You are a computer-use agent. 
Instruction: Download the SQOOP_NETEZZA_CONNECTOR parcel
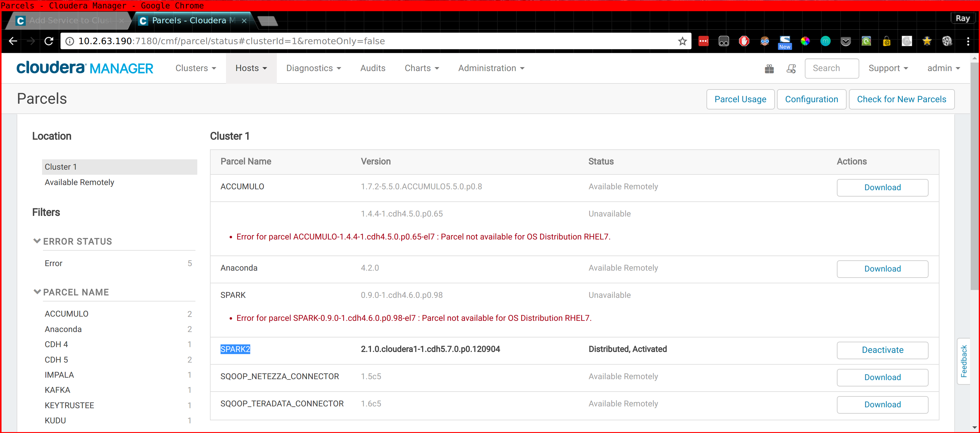click(x=882, y=377)
